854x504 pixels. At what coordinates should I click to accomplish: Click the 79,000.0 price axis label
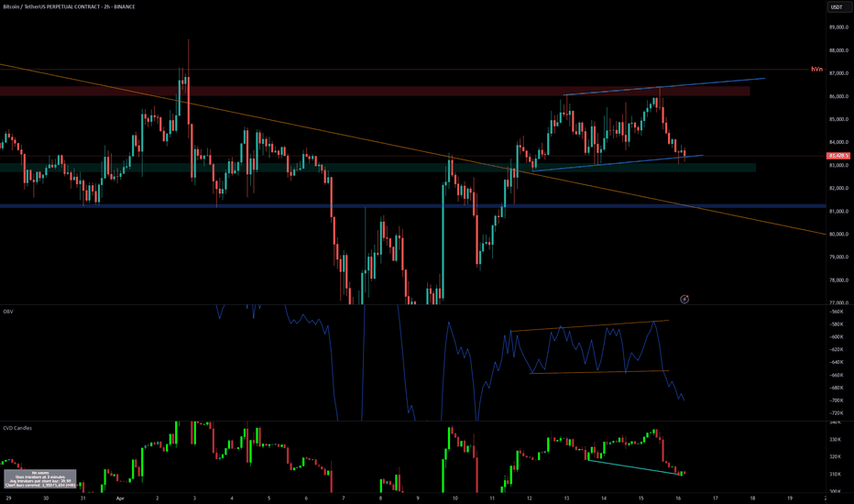click(x=838, y=257)
